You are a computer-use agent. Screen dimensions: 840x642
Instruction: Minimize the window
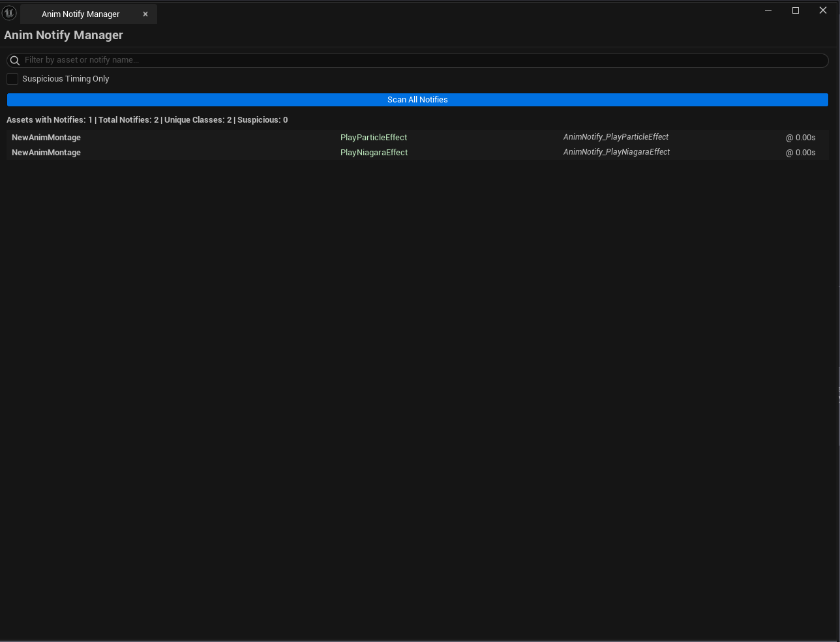[x=768, y=10]
